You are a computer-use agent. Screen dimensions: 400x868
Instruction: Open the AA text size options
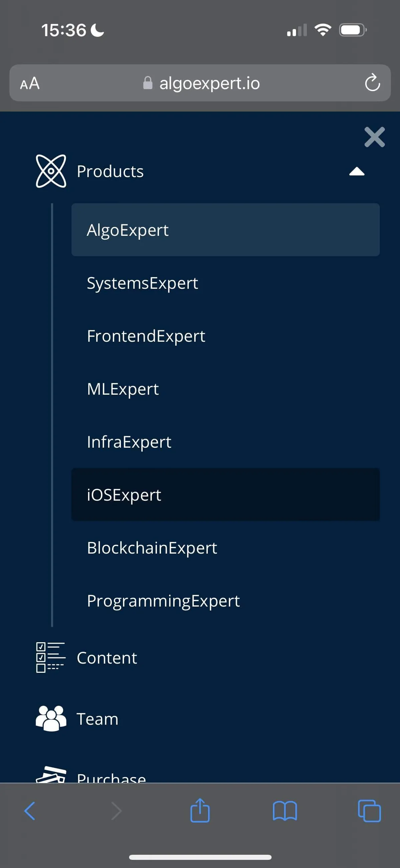(x=30, y=83)
